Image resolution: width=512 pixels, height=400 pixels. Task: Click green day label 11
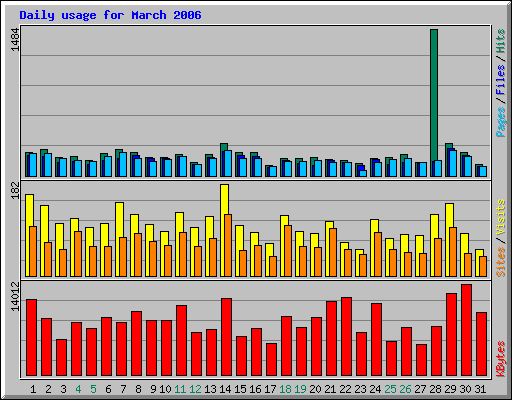pyautogui.click(x=180, y=389)
